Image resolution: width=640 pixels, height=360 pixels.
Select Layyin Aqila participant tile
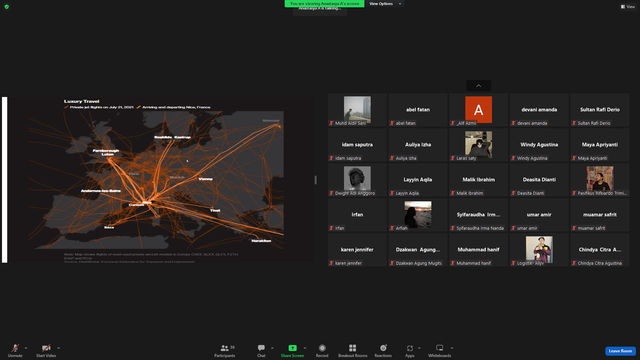[418, 180]
